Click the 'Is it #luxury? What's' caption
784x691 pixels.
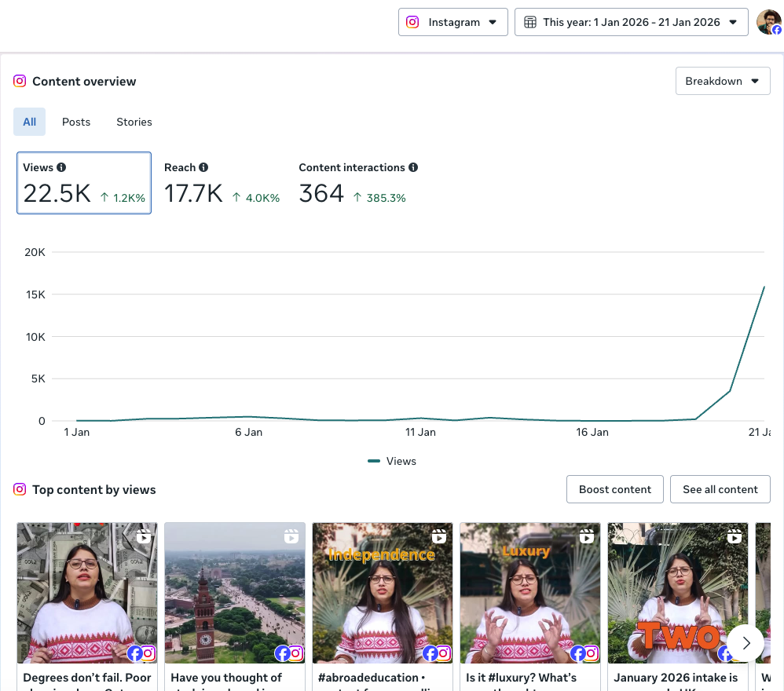coord(521,678)
